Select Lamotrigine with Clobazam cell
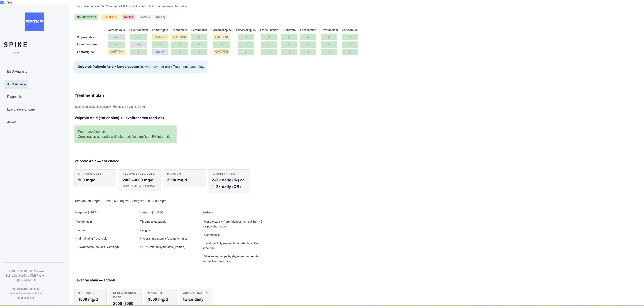644x306 pixels. (289, 52)
